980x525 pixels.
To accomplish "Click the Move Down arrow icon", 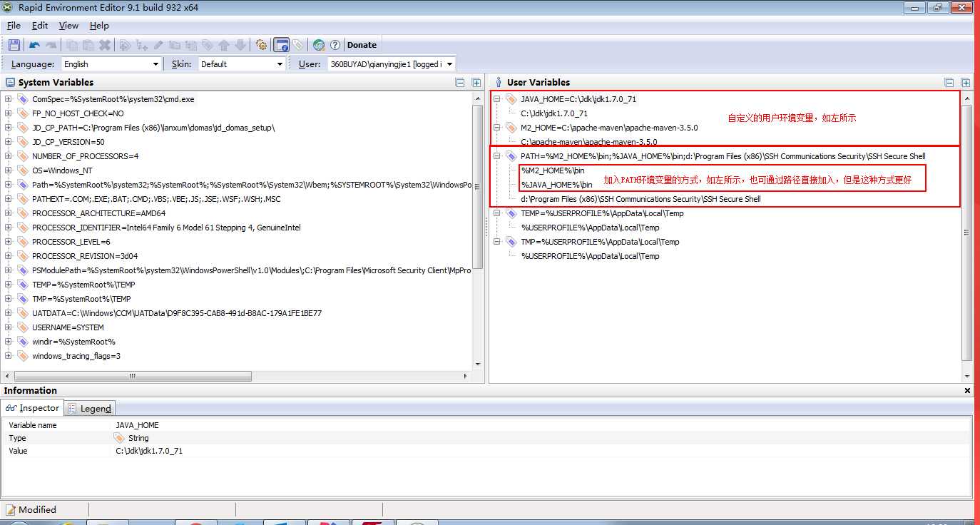I will pos(240,45).
